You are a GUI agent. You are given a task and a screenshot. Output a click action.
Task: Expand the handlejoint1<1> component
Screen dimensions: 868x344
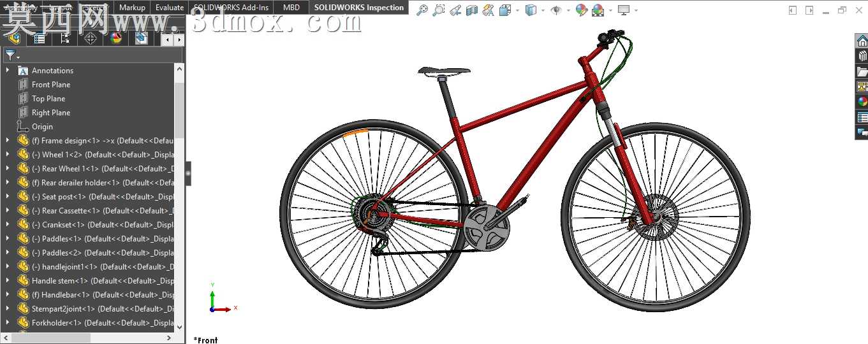pos(8,266)
